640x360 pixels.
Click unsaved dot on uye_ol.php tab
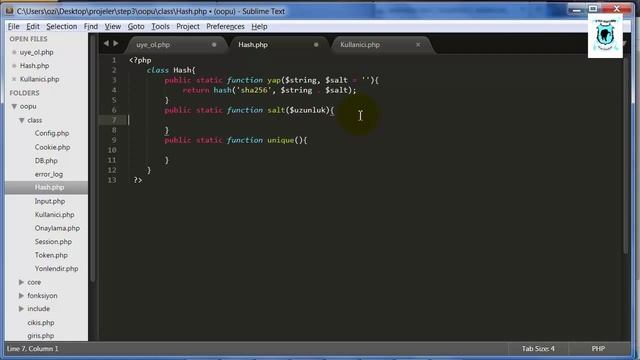[214, 44]
